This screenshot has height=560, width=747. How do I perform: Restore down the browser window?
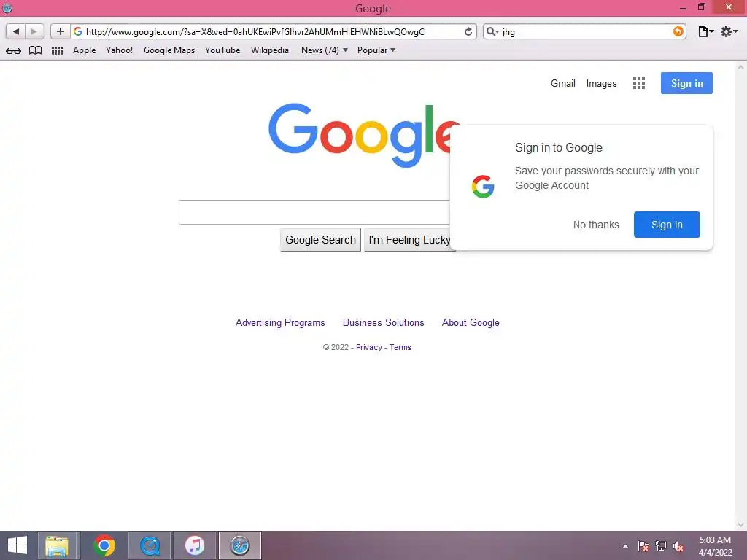coord(702,7)
